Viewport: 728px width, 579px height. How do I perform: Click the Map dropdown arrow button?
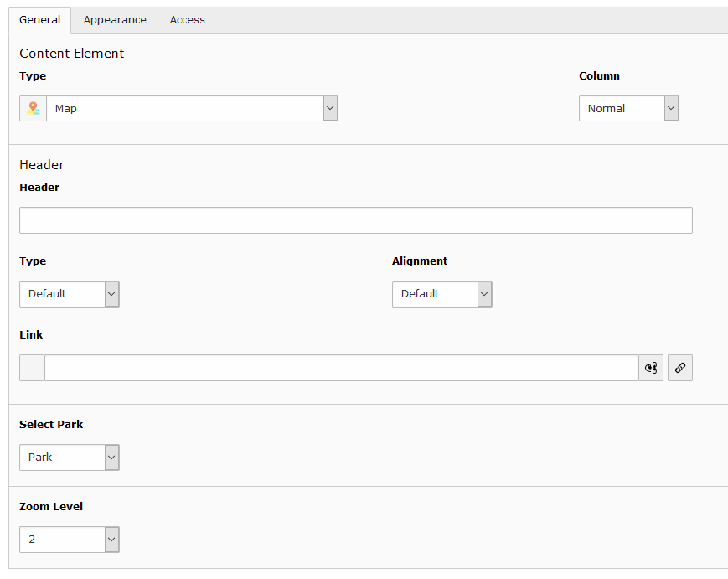(331, 108)
